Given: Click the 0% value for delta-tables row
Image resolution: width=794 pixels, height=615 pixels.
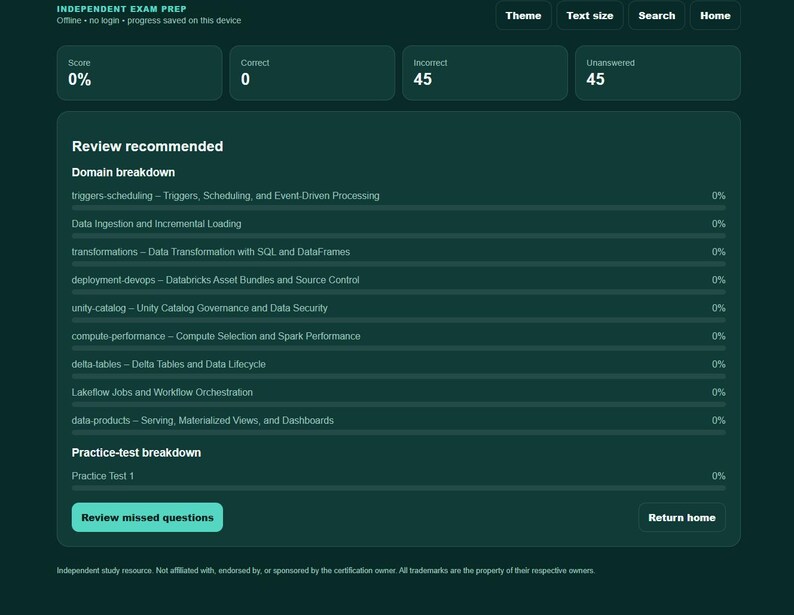Looking at the screenshot, I should (719, 364).
